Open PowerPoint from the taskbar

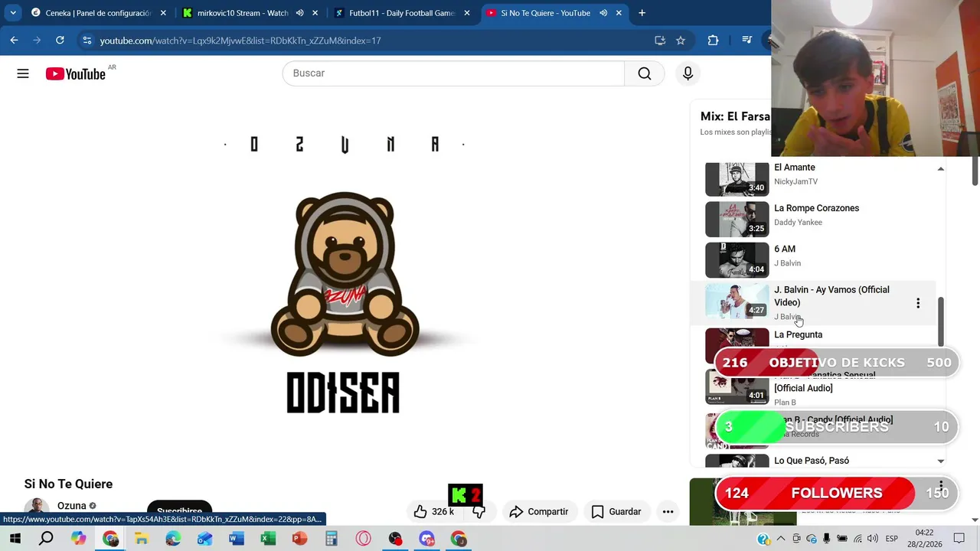tap(299, 539)
